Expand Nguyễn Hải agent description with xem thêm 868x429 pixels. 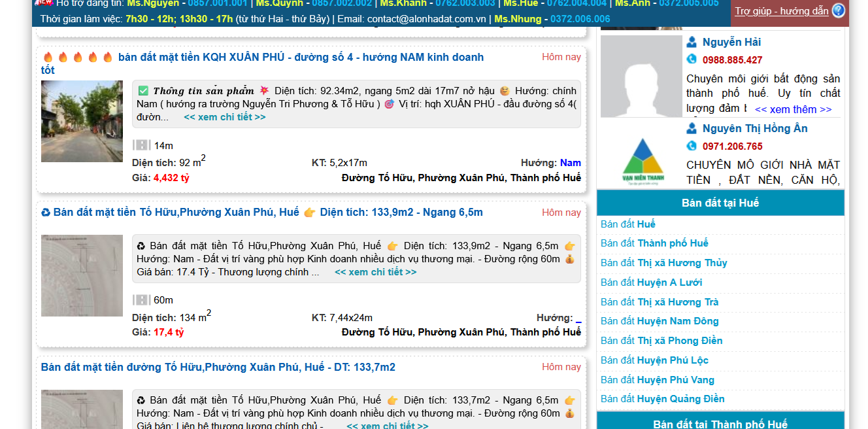point(793,109)
